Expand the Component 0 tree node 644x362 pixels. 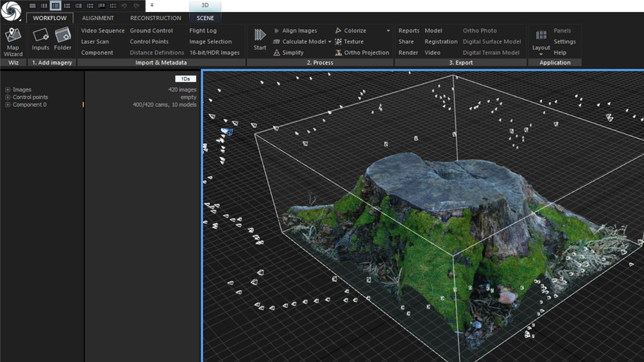8,105
